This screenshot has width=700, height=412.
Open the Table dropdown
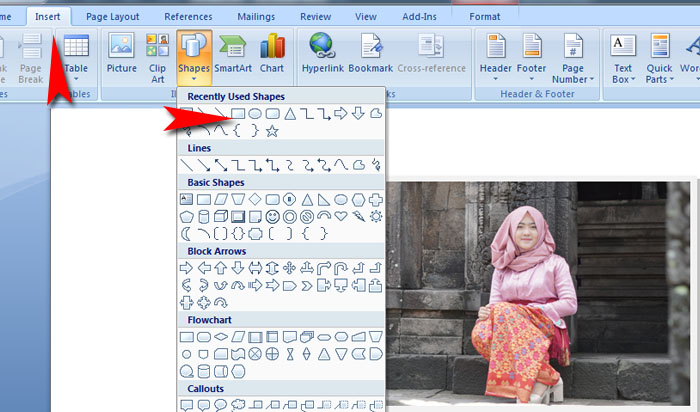coord(76,58)
